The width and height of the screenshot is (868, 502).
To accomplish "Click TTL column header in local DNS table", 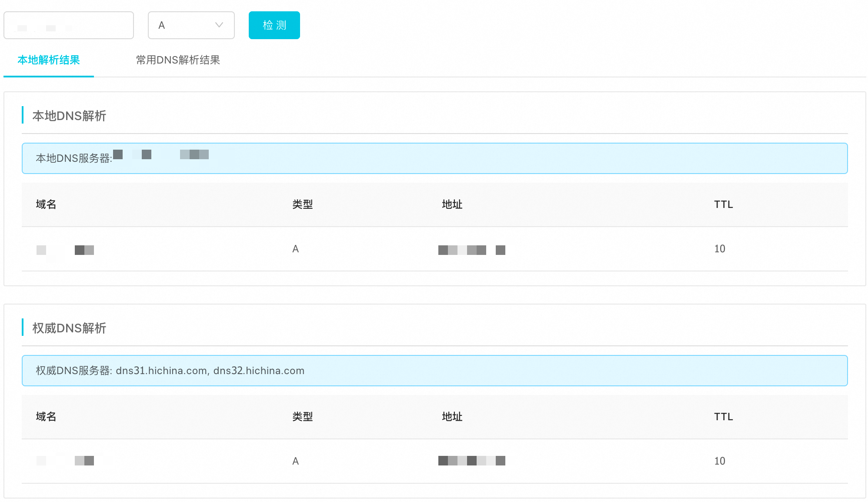I will coord(724,204).
